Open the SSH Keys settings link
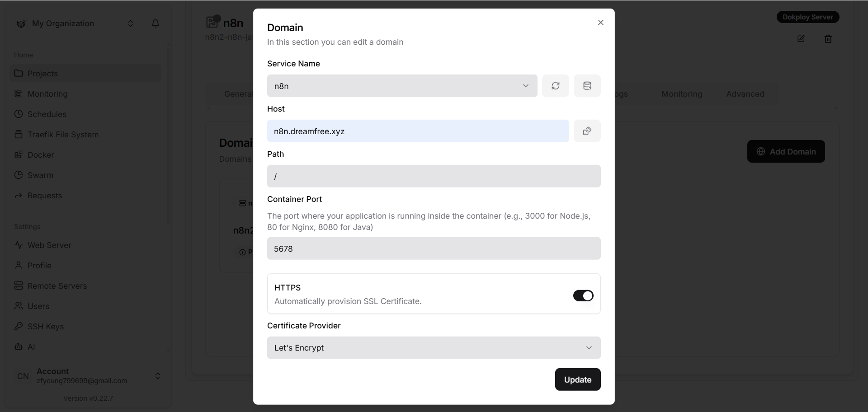 tap(85, 326)
